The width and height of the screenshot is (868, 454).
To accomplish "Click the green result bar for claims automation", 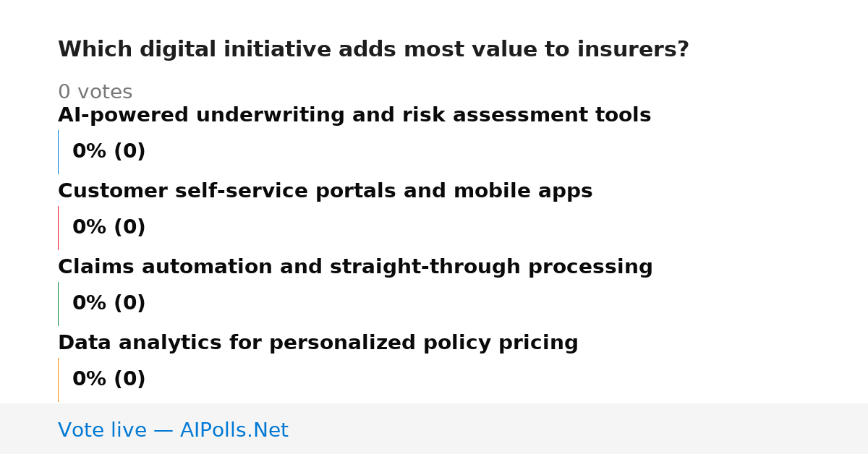I will (58, 304).
